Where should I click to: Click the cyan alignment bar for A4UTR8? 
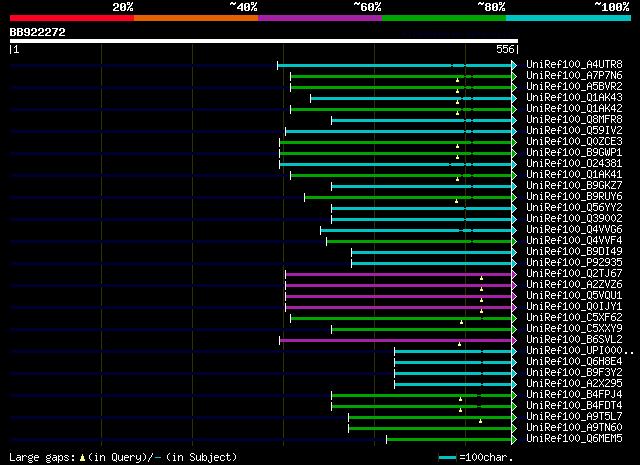[394, 65]
